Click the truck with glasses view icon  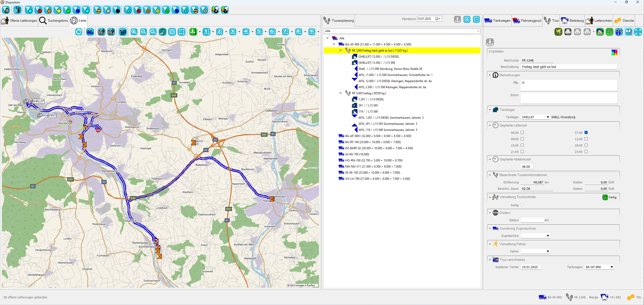point(90,32)
